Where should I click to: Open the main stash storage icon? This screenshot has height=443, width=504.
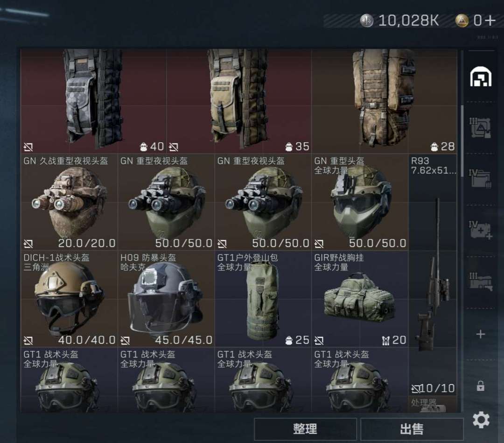481,77
